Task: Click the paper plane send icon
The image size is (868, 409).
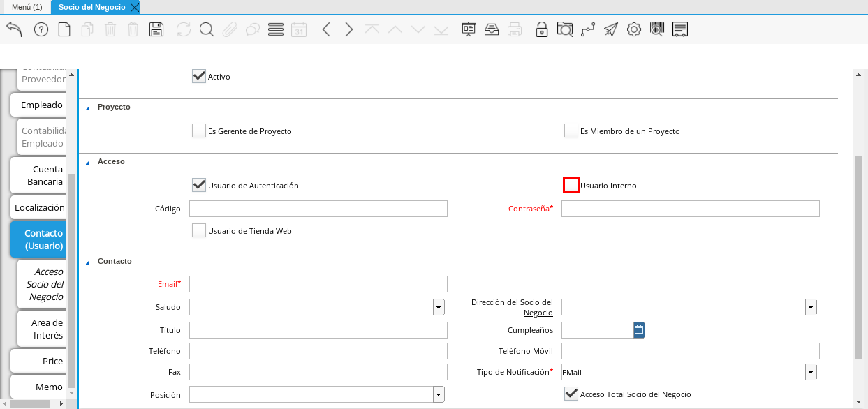Action: [x=611, y=29]
